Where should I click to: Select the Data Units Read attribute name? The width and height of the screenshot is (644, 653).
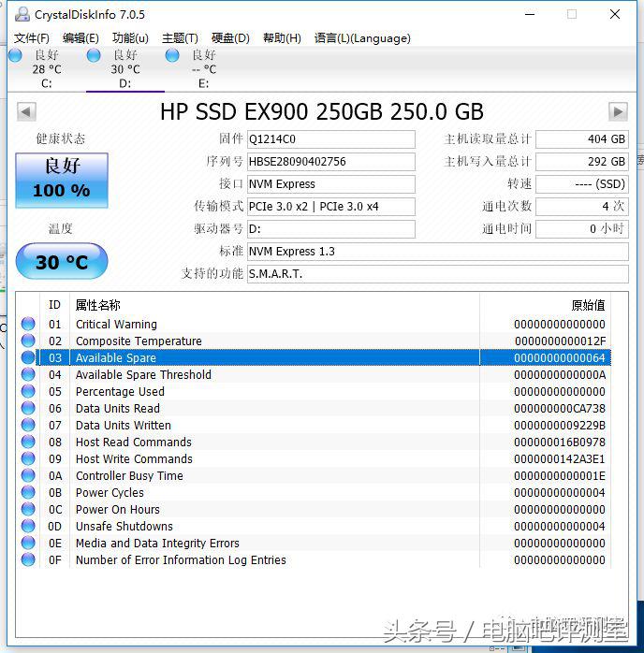(x=117, y=409)
